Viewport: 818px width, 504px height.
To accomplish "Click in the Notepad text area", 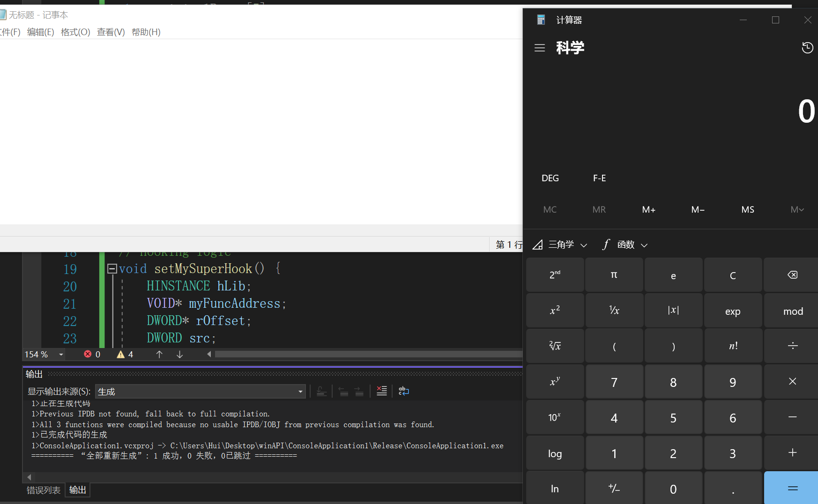I will tap(260, 131).
